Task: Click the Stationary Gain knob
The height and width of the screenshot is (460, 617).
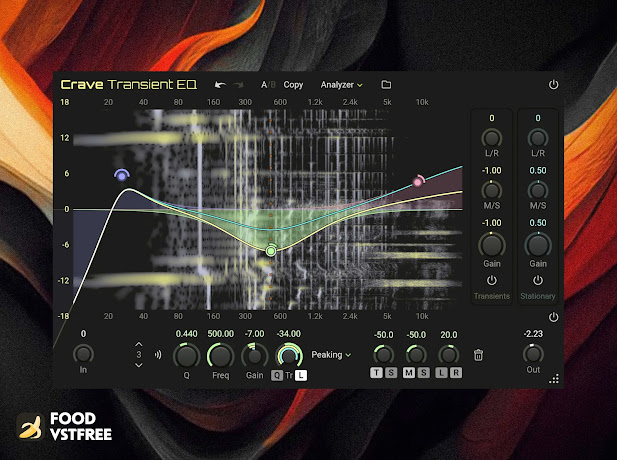Action: pyautogui.click(x=538, y=246)
